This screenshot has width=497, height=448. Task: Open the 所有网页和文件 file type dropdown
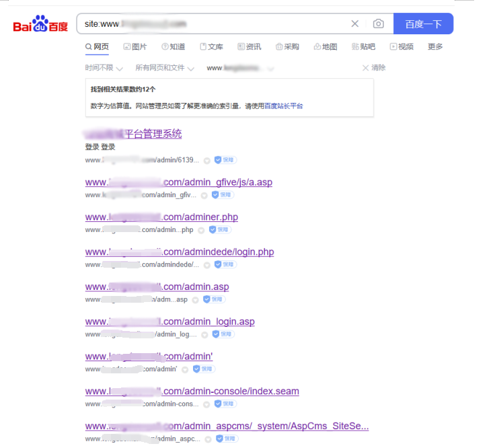(x=165, y=68)
